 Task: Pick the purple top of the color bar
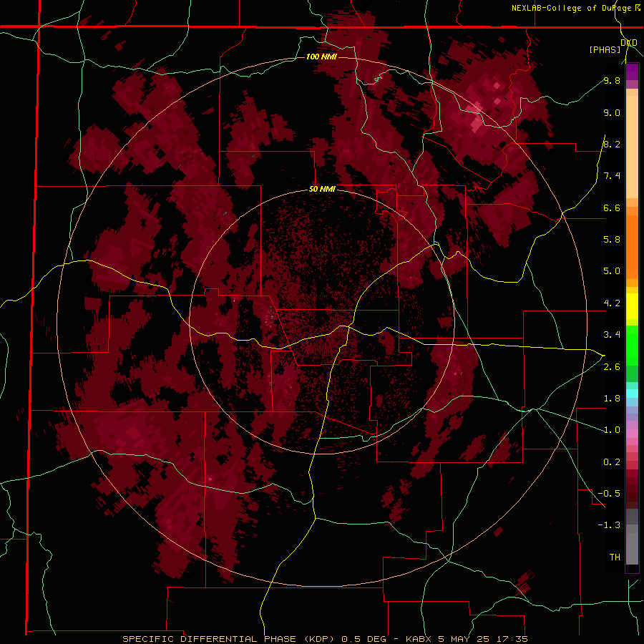click(x=632, y=72)
